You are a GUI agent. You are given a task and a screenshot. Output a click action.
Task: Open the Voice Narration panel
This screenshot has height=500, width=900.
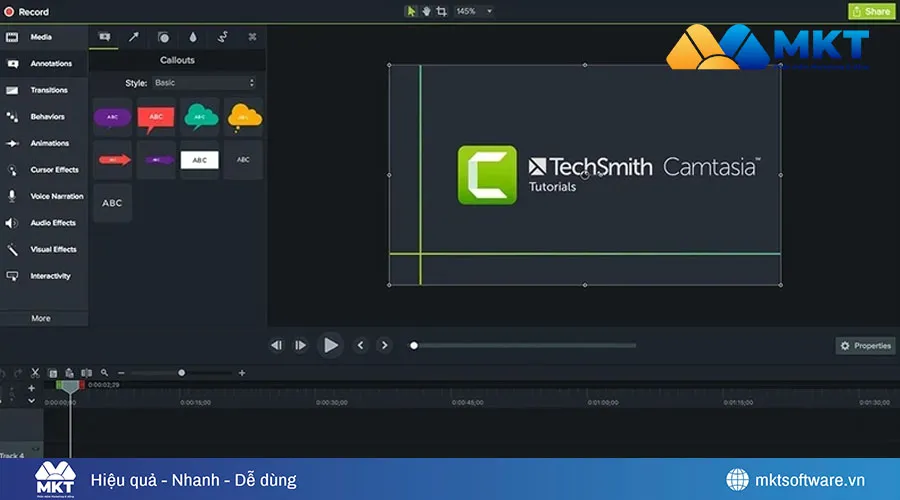44,196
